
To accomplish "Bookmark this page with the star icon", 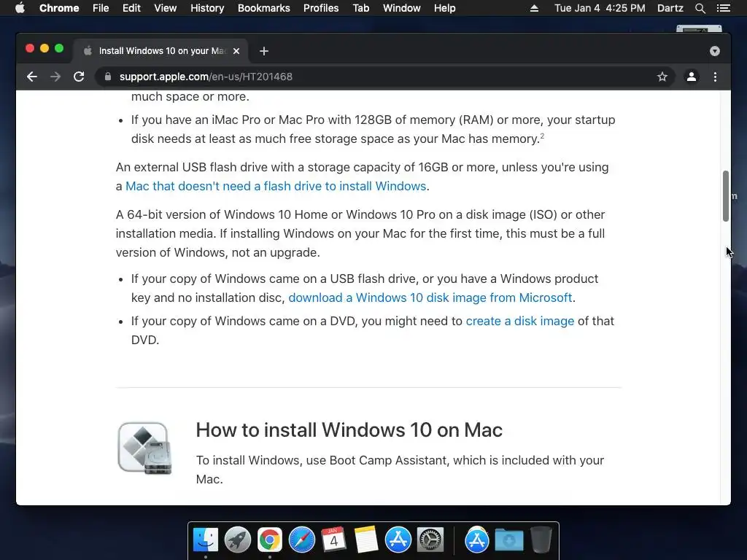I will click(x=662, y=77).
